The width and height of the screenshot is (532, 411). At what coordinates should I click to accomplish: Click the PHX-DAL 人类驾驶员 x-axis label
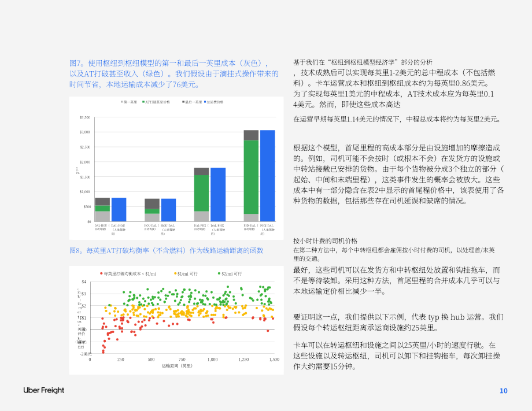coord(267,229)
